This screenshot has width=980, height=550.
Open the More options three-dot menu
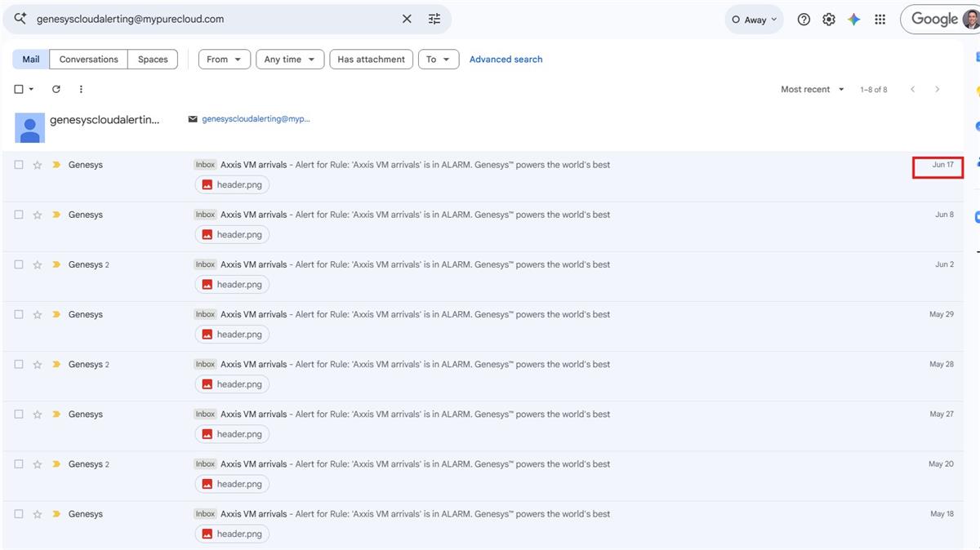click(81, 89)
